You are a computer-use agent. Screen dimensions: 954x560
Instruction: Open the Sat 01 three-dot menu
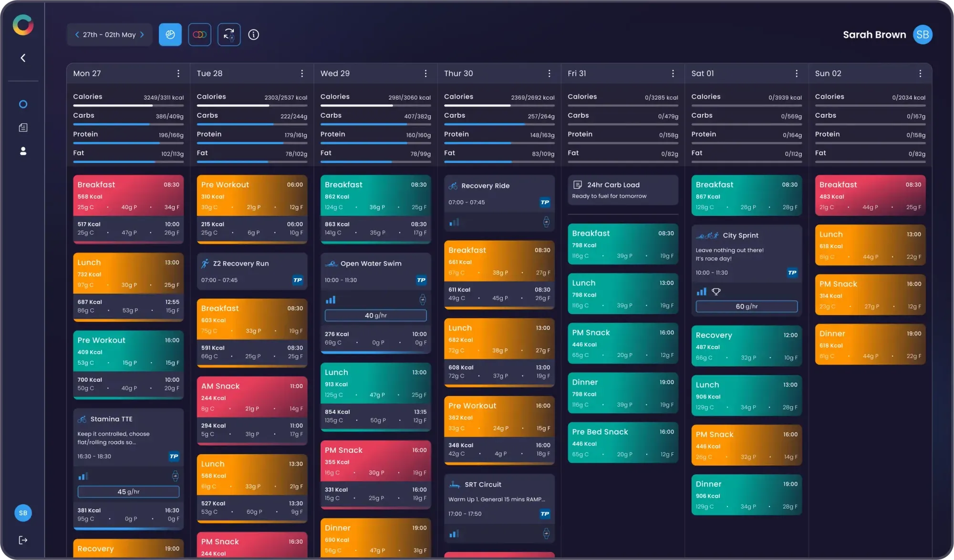797,73
